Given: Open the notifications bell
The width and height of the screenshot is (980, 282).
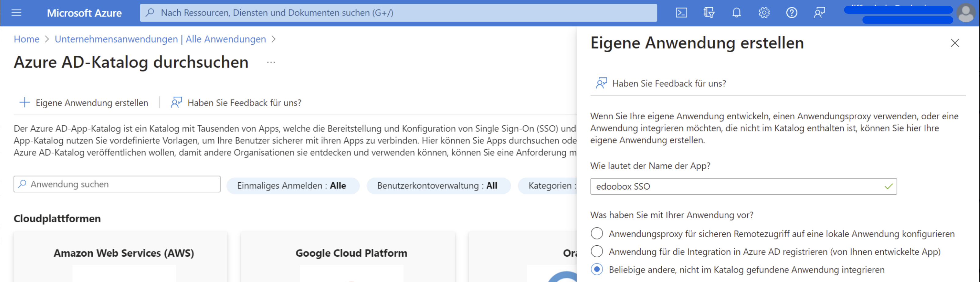Looking at the screenshot, I should click(737, 13).
